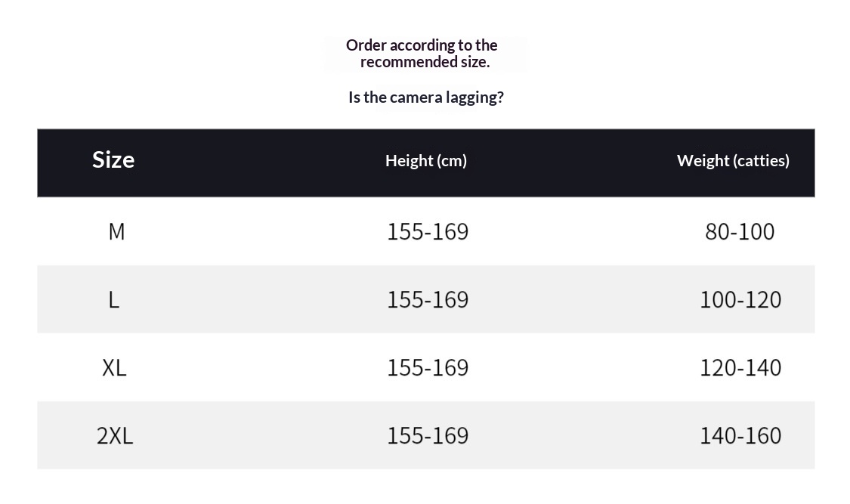Click the 120-140 weight value
This screenshot has width=850, height=504.
740,367
